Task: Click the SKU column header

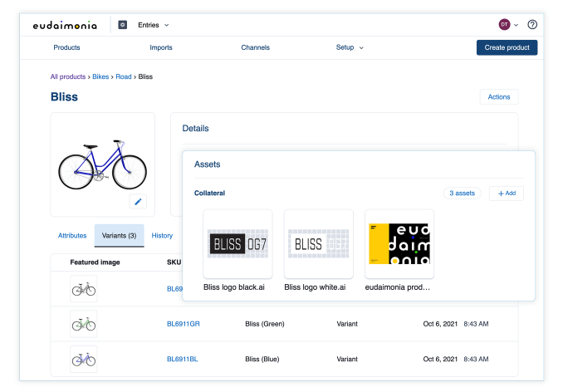Action: [174, 262]
